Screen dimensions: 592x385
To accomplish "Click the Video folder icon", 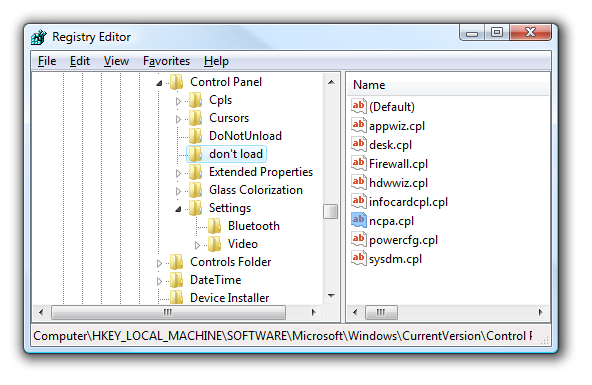I will (214, 244).
